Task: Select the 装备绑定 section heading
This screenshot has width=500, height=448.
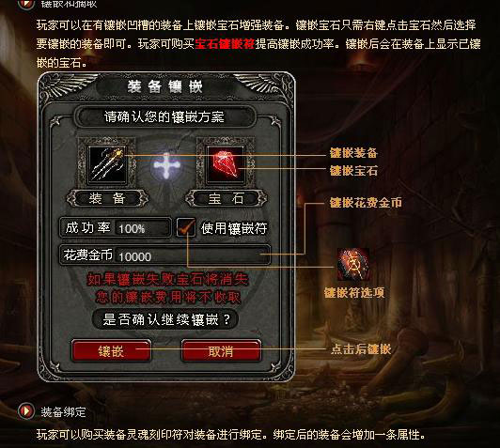Action: coord(63,411)
